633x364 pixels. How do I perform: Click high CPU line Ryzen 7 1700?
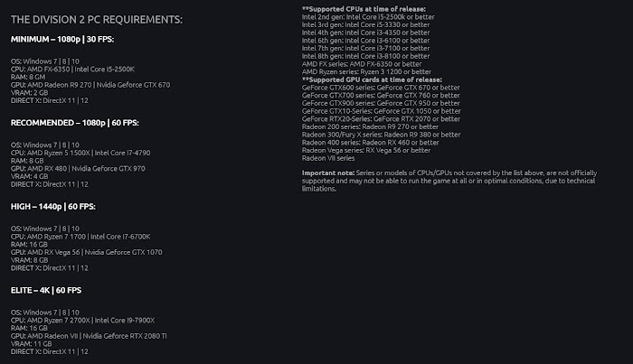click(x=80, y=237)
